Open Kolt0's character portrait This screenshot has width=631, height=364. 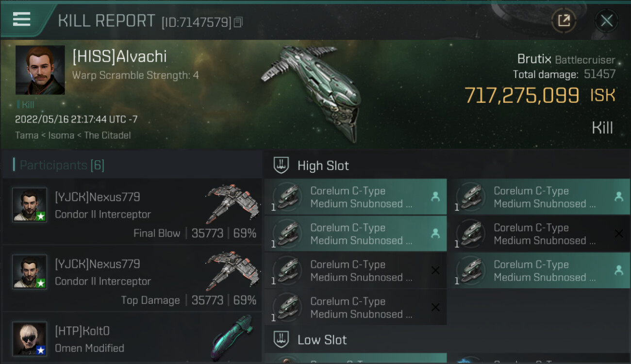tap(30, 338)
